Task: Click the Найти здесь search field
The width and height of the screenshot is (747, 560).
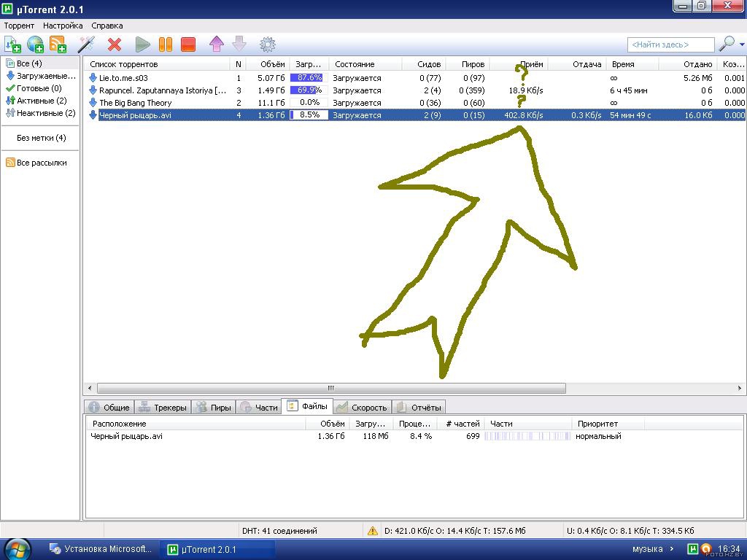Action: point(671,44)
